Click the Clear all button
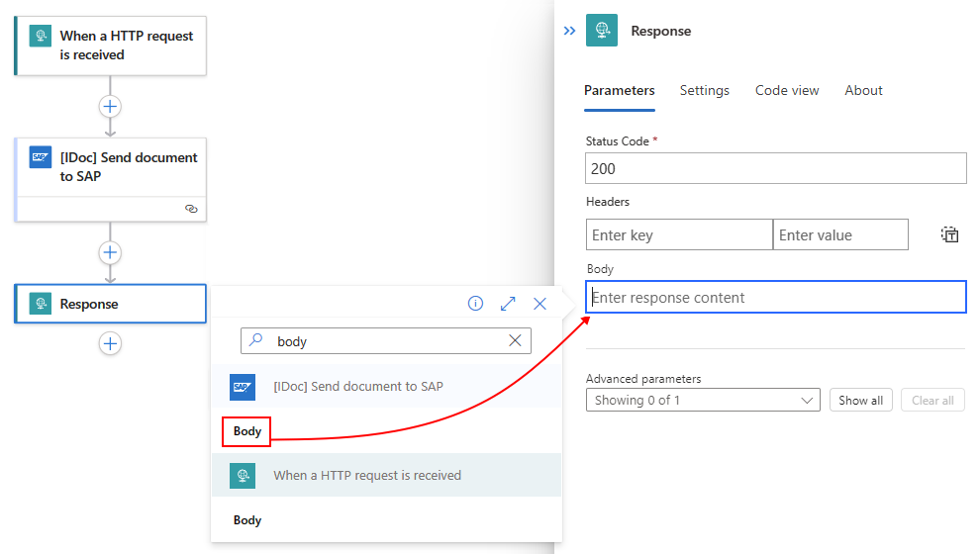980x554 pixels. pyautogui.click(x=932, y=401)
